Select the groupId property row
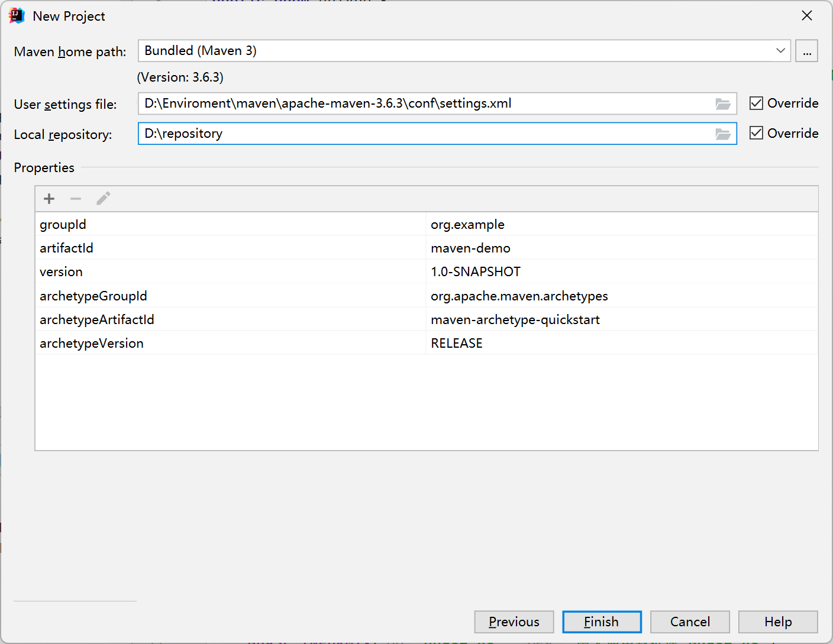The image size is (833, 644). point(231,225)
